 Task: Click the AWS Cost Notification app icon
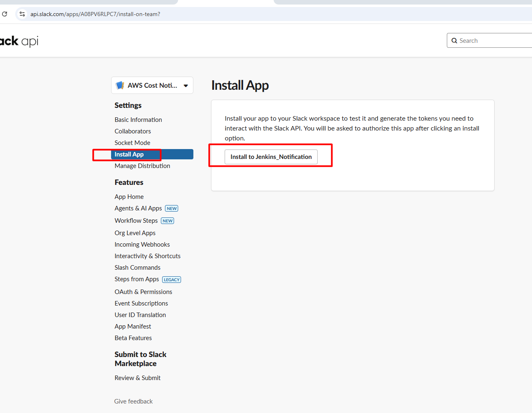pos(120,85)
